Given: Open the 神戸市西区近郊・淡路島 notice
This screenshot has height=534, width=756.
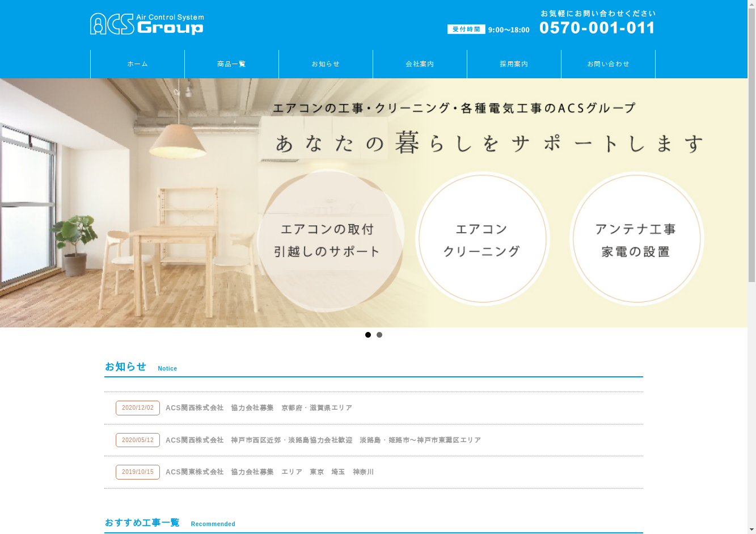Looking at the screenshot, I should 323,440.
